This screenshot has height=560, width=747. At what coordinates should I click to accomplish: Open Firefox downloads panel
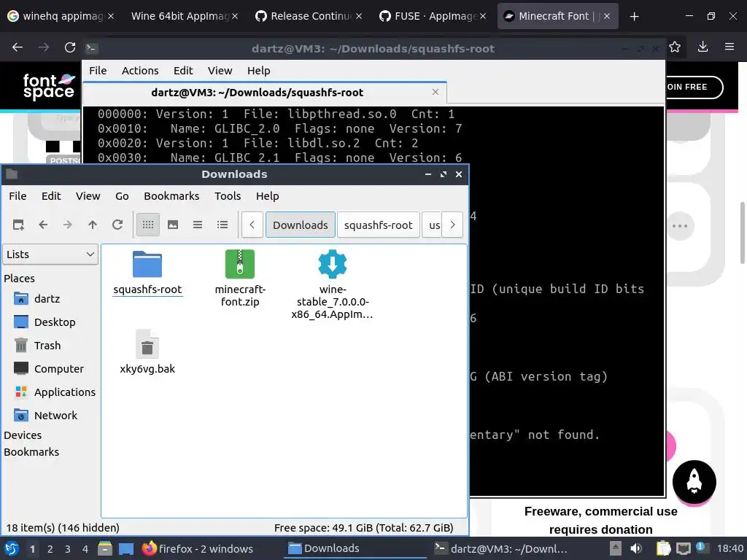(x=703, y=47)
